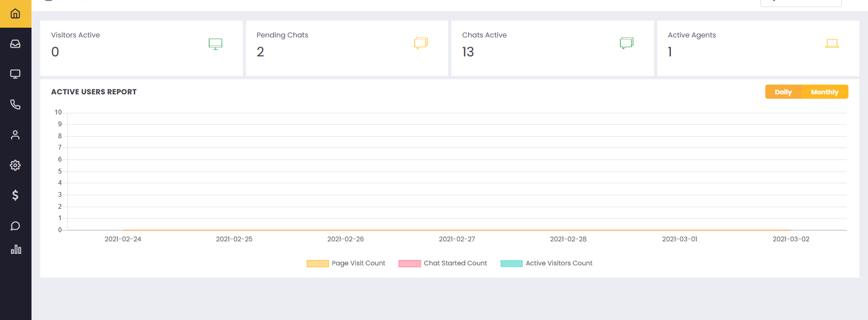Toggle Chat Started Count legend series
This screenshot has width=868, height=320.
pos(443,264)
